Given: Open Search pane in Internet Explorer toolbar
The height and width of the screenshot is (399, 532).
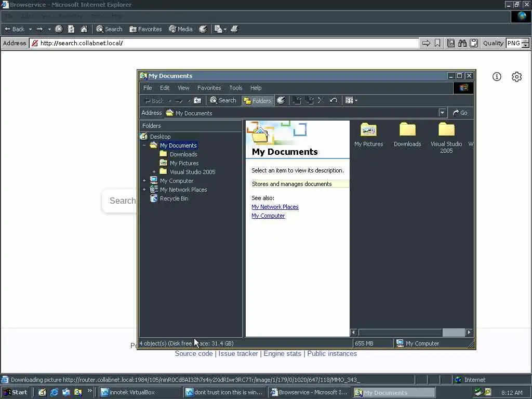Looking at the screenshot, I should click(109, 29).
